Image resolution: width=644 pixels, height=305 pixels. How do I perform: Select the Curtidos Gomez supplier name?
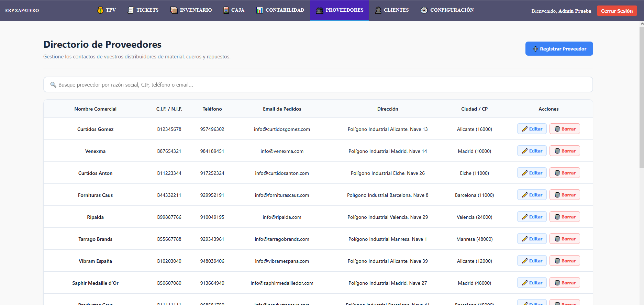point(96,129)
